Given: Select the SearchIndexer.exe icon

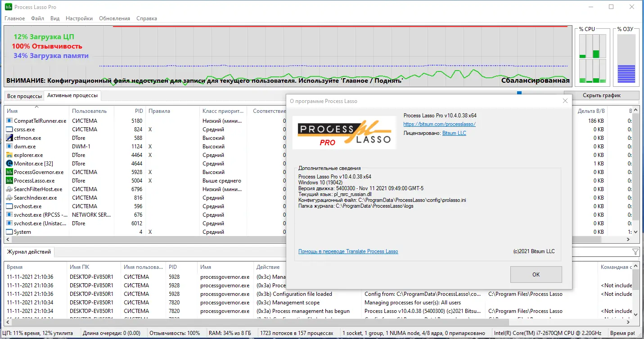Looking at the screenshot, I should (x=9, y=198).
